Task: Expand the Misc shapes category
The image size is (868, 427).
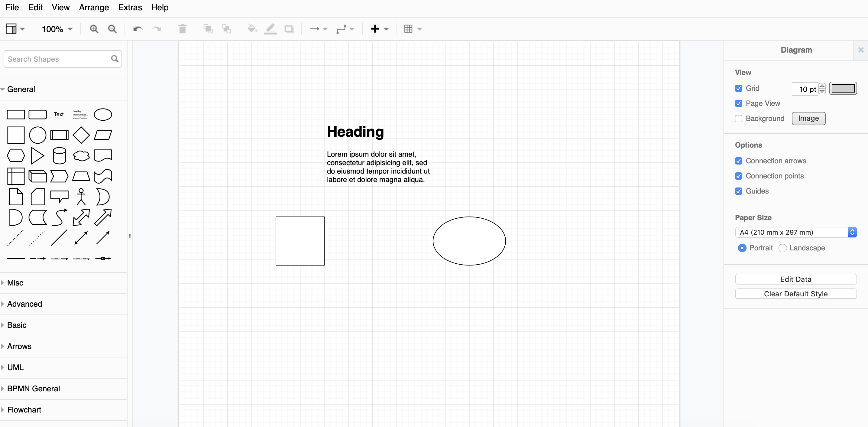Action: pos(15,282)
